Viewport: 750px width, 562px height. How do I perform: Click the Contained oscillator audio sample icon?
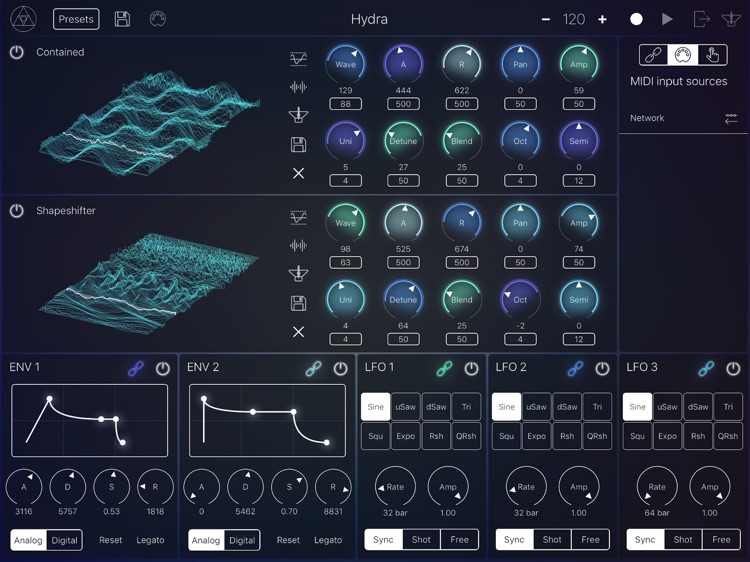tap(298, 87)
